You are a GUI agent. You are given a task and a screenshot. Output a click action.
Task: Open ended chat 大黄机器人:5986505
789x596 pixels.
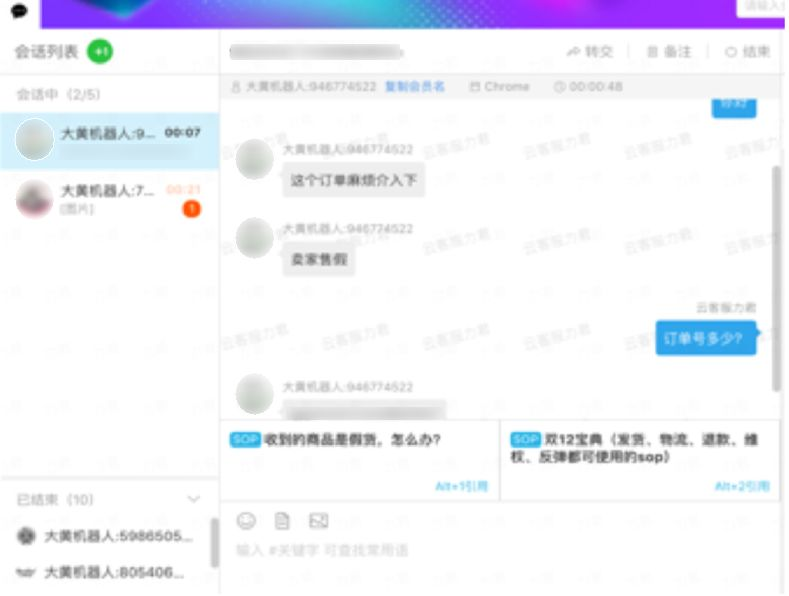(109, 537)
